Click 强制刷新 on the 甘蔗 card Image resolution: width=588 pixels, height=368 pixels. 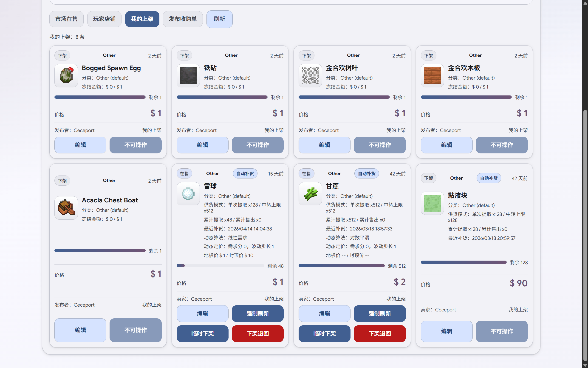379,314
